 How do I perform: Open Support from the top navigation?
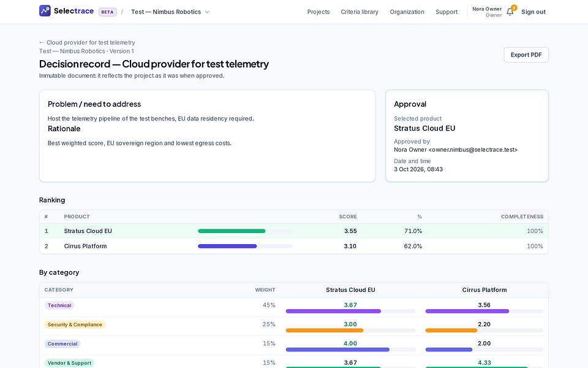[447, 12]
